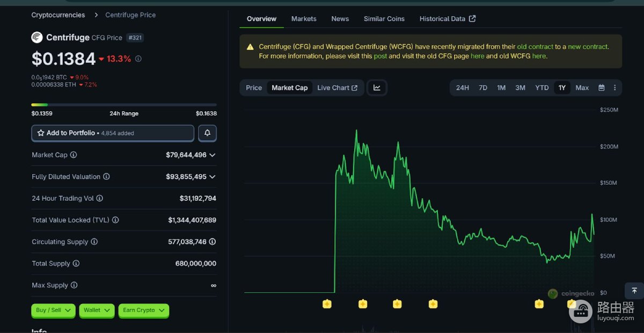The image size is (644, 333).
Task: Select the 24H time range
Action: [x=462, y=88]
